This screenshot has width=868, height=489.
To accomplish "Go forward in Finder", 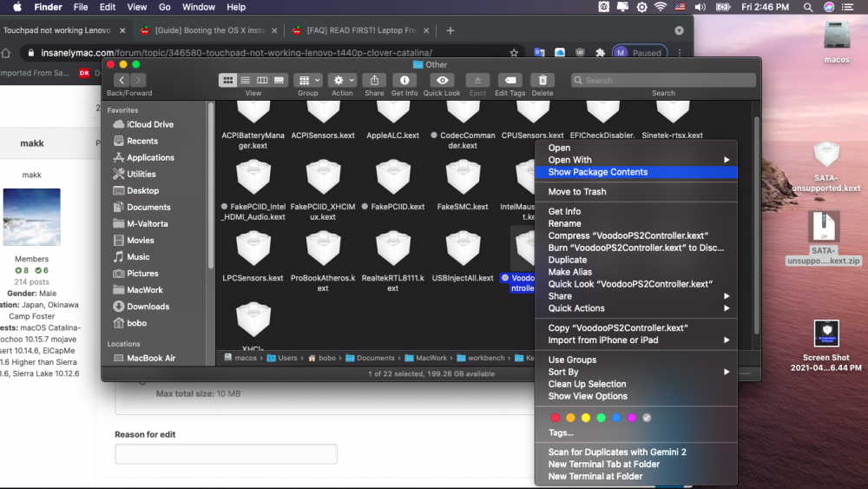I will coord(138,80).
